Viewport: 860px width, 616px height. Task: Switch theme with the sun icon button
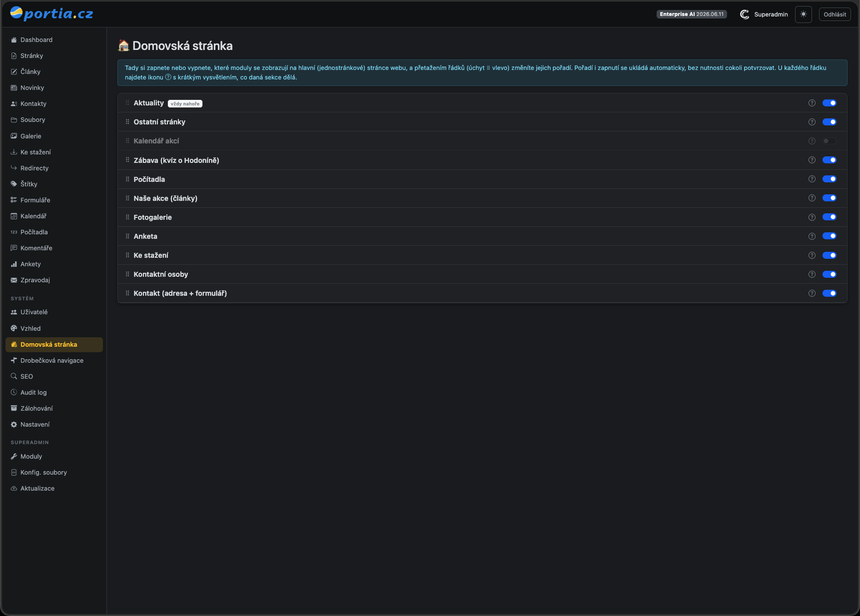coord(803,14)
